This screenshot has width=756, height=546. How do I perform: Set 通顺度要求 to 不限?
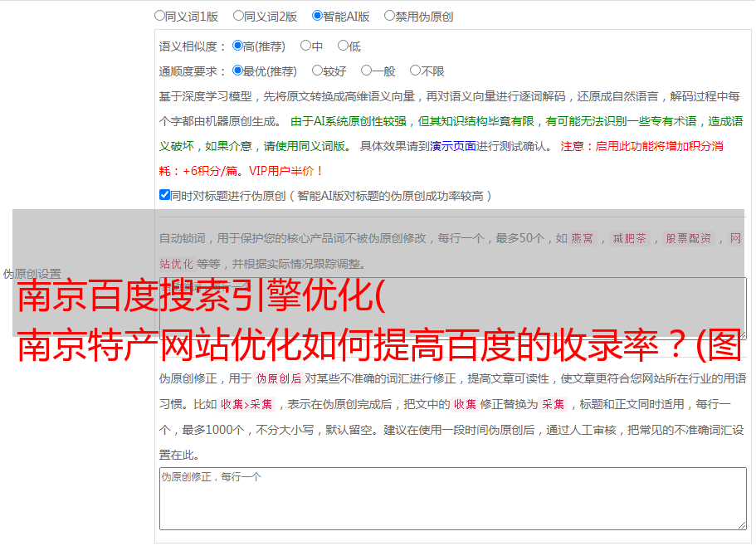tap(415, 71)
